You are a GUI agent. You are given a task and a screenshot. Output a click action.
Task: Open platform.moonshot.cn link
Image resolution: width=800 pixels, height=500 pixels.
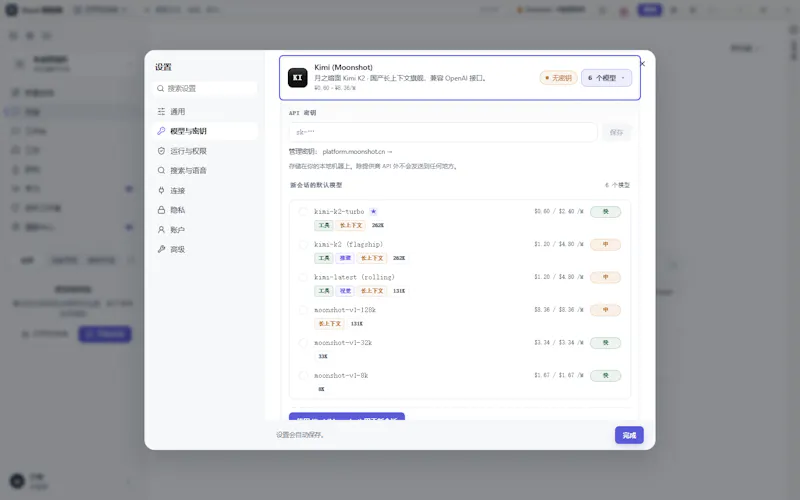pos(357,152)
